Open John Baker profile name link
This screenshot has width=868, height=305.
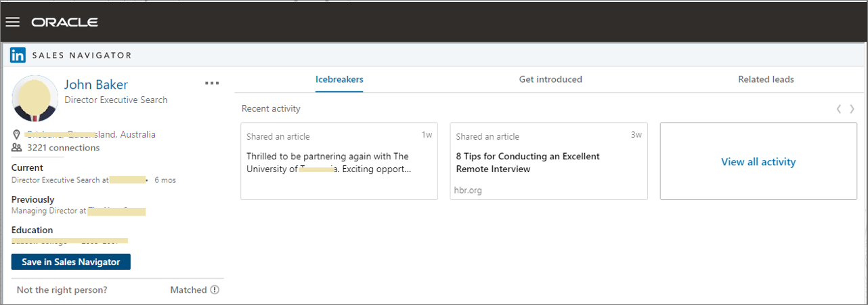click(x=96, y=85)
